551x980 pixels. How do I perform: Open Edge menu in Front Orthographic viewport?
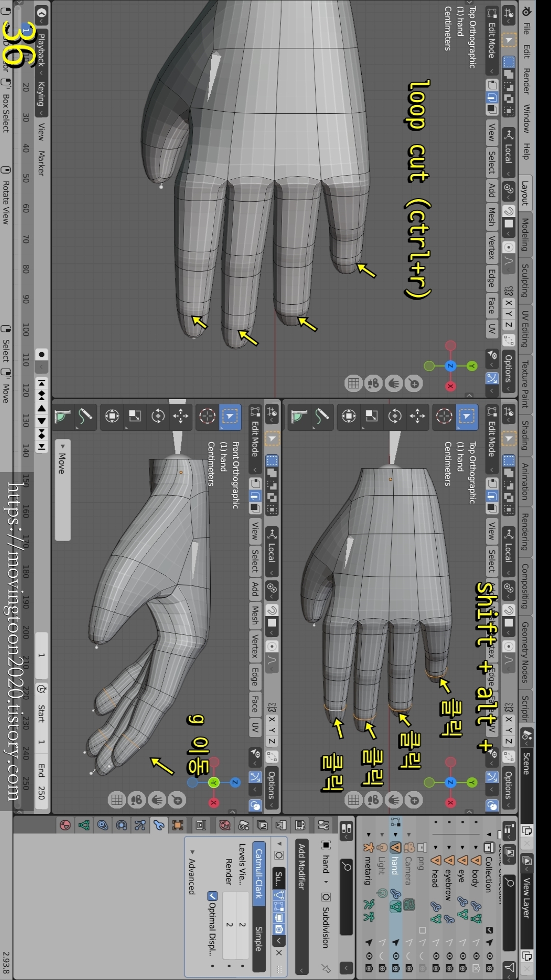pyautogui.click(x=255, y=677)
